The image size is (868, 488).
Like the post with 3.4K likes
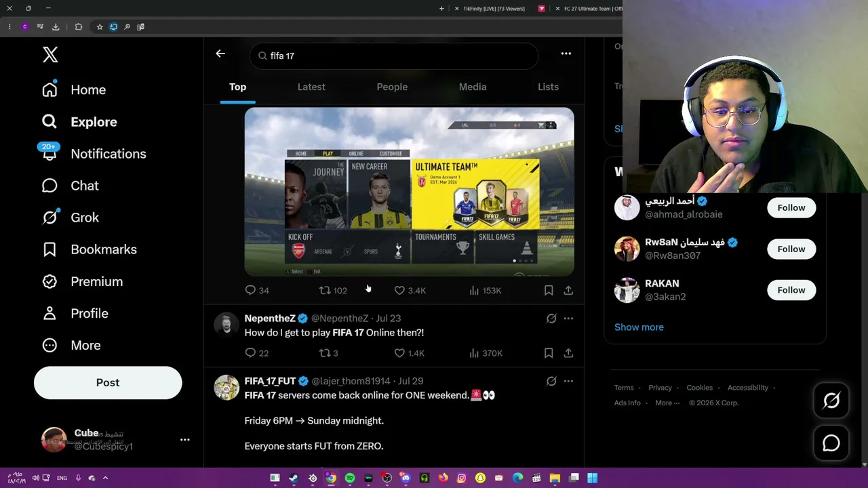[410, 290]
